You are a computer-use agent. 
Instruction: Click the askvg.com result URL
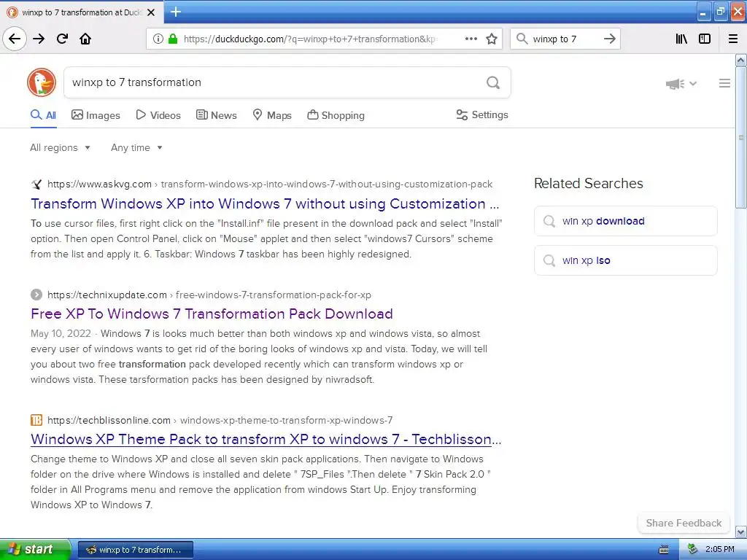(270, 184)
